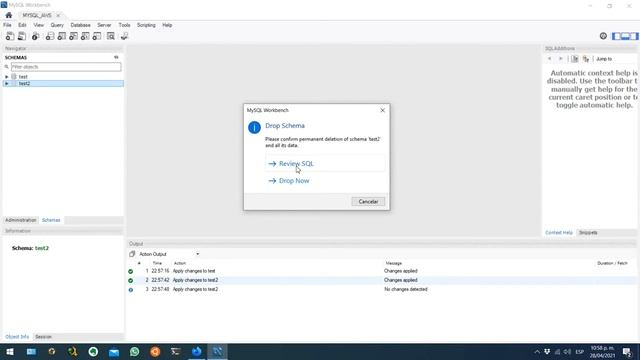
Task: Toggle the right sidebar panel visibility
Action: (634, 36)
